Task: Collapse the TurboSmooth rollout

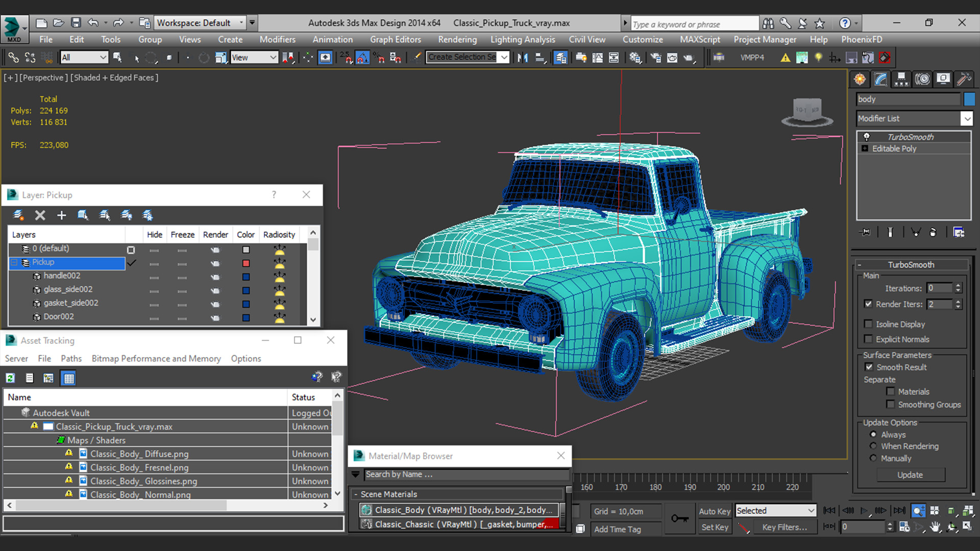Action: 860,265
